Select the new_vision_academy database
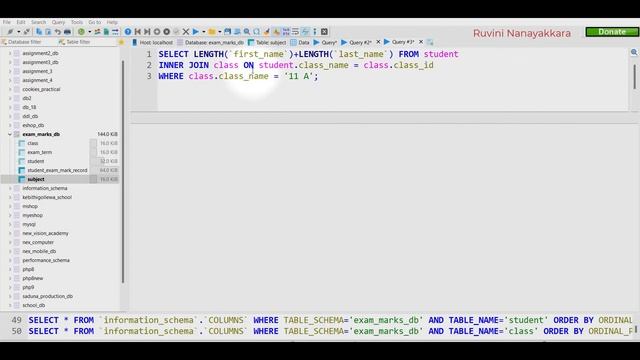 coord(45,233)
